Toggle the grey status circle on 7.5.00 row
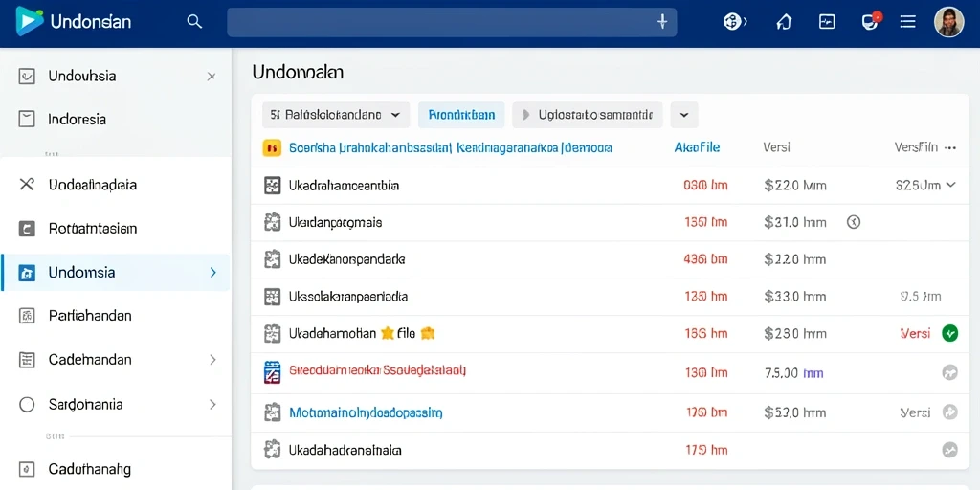 [949, 373]
